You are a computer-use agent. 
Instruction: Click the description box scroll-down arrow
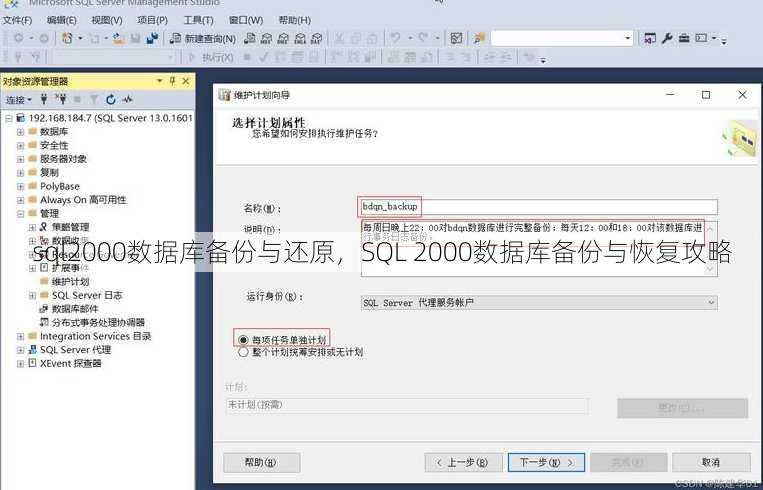[711, 269]
